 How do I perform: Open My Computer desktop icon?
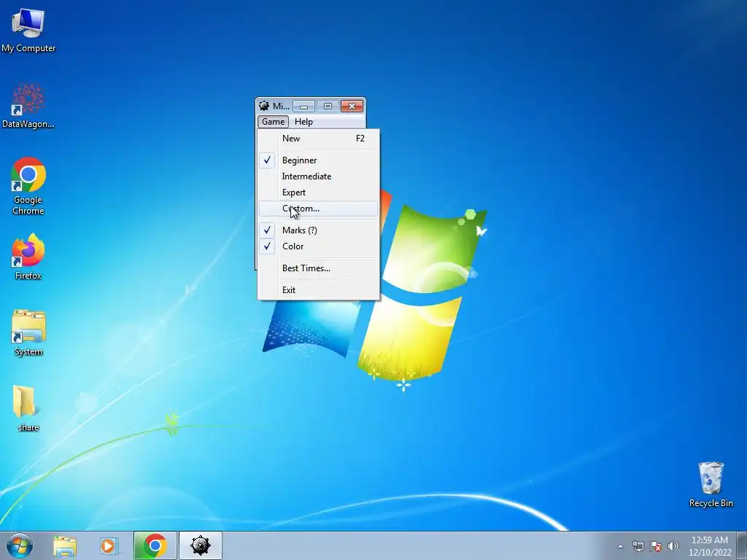pos(28,31)
